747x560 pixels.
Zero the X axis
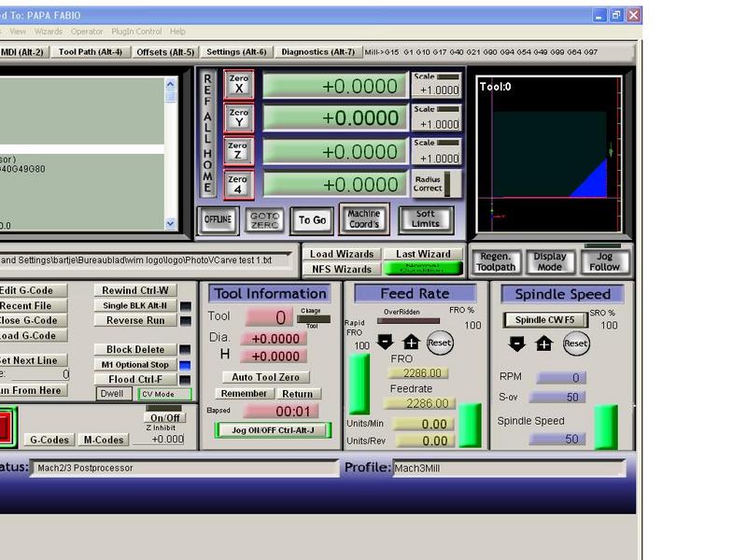pos(238,84)
